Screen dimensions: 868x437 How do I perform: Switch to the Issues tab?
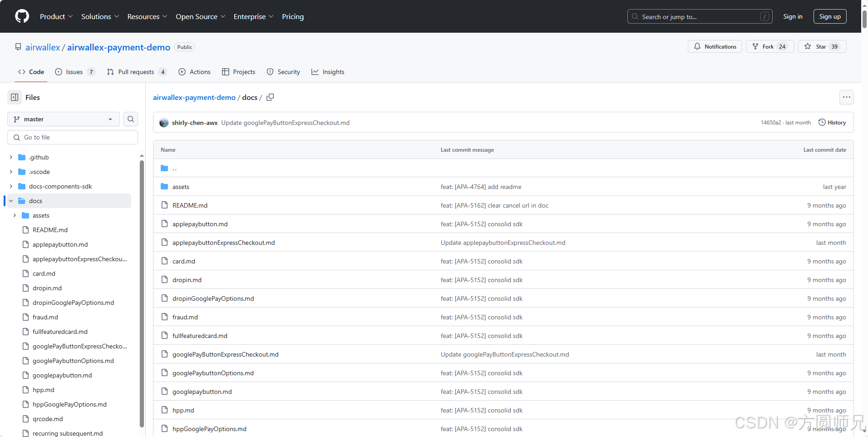coord(75,72)
